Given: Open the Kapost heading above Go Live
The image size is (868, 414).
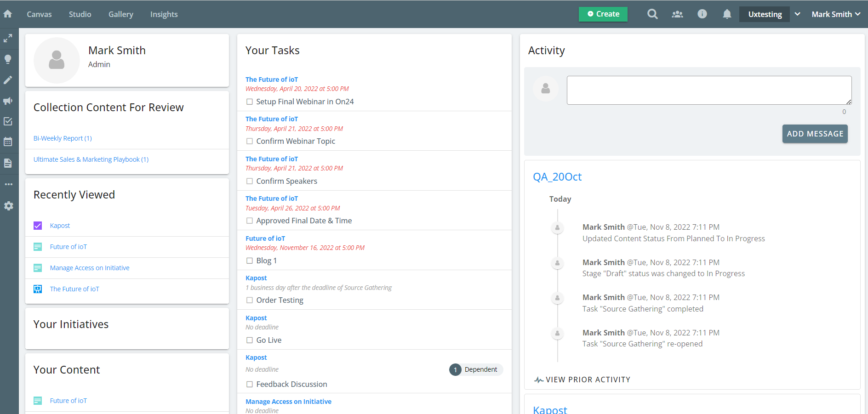Looking at the screenshot, I should 256,318.
